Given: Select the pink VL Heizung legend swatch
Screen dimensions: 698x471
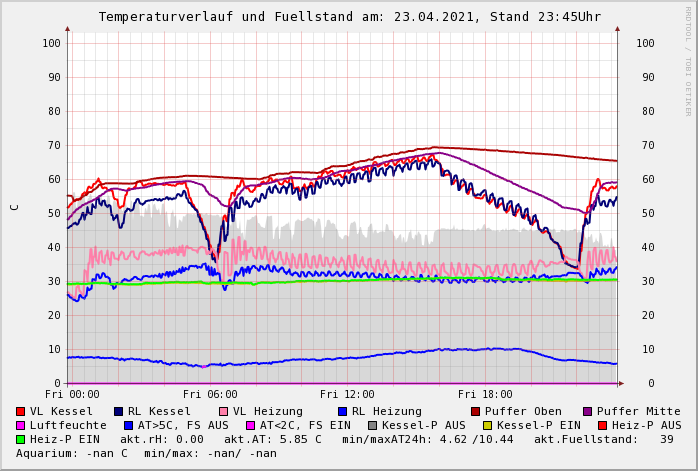Looking at the screenshot, I should [x=224, y=412].
